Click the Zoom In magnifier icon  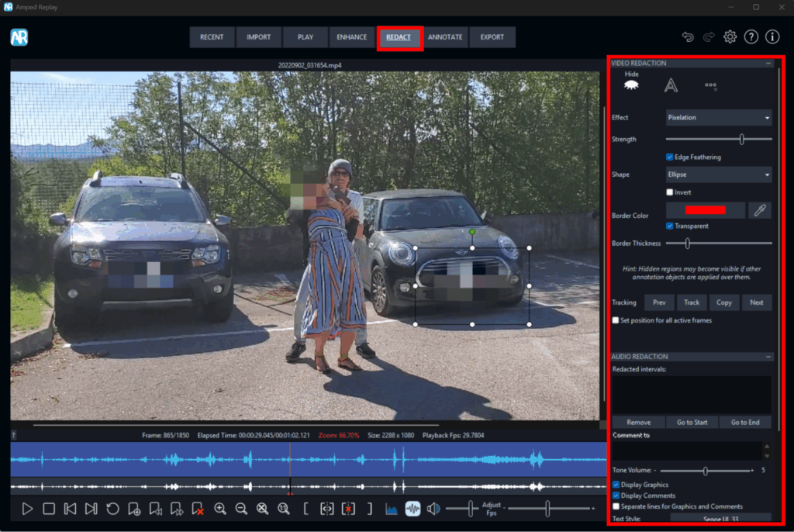tap(220, 509)
